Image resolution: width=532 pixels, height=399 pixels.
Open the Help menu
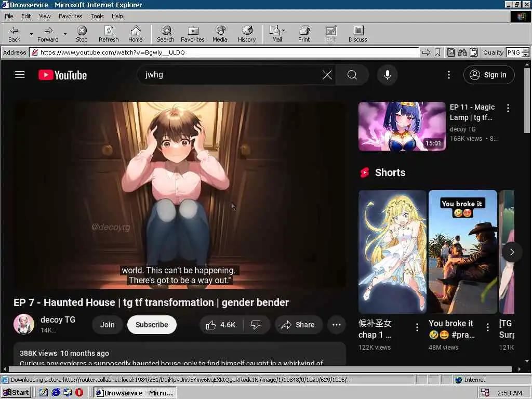117,16
